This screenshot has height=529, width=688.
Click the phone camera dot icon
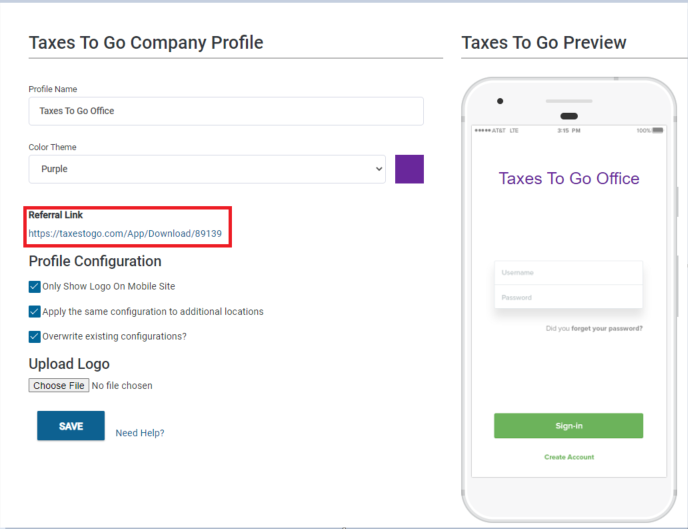(500, 101)
